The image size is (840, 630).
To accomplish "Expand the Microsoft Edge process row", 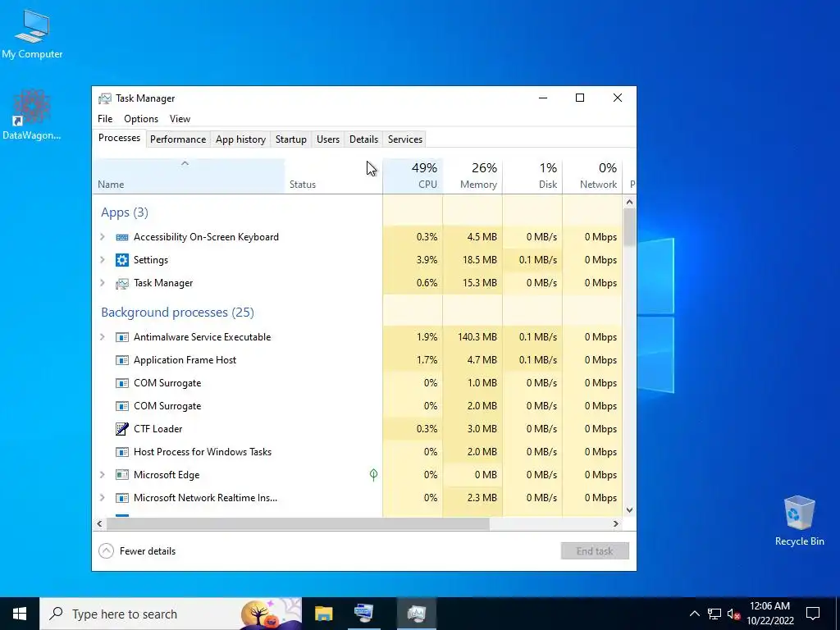I will click(103, 475).
